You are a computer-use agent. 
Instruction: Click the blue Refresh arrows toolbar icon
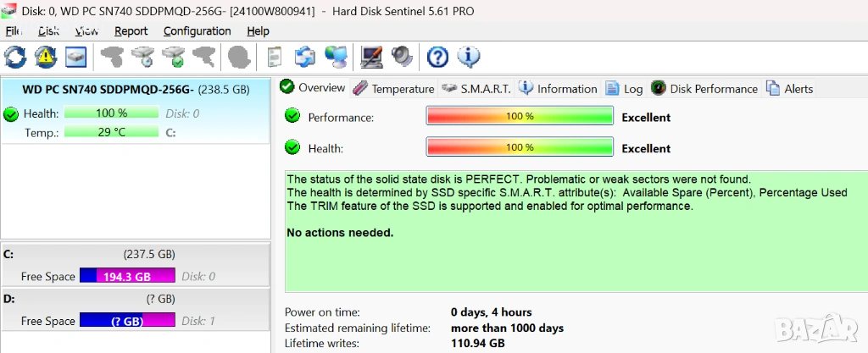[x=15, y=57]
